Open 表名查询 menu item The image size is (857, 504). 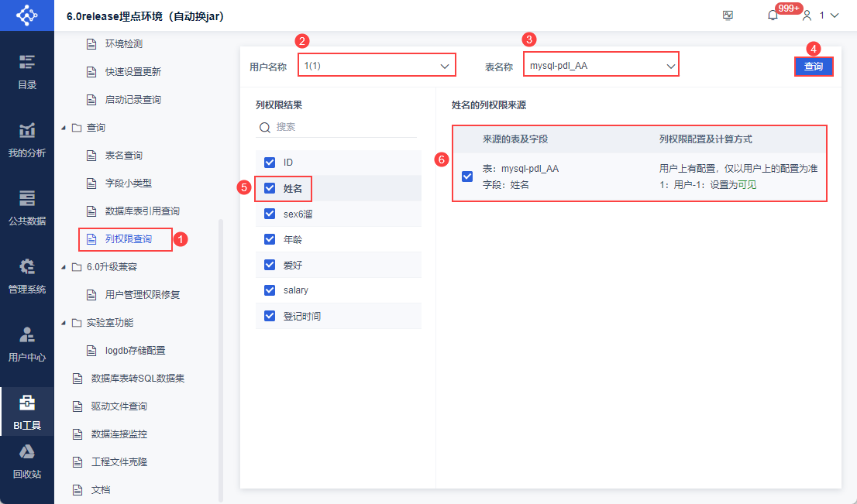[124, 156]
